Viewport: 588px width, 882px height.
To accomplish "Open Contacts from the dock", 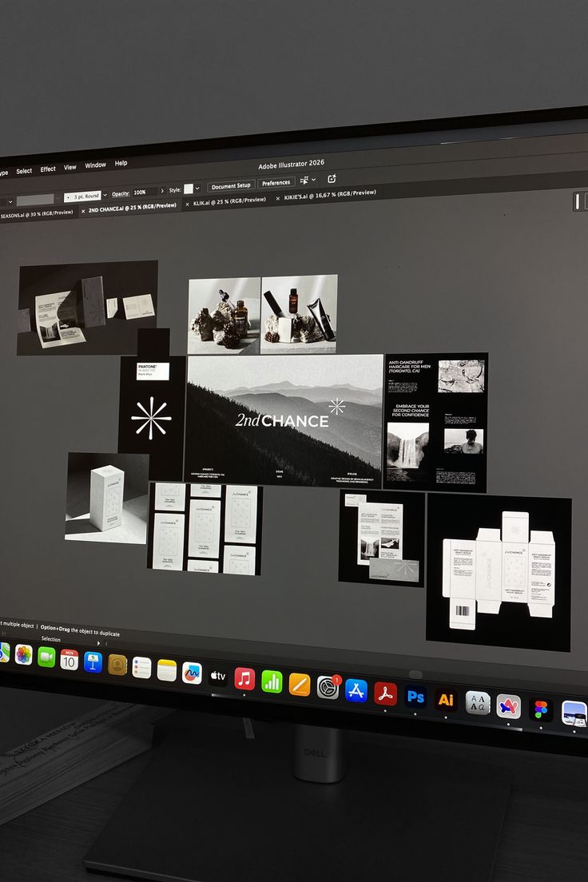I will 117,665.
